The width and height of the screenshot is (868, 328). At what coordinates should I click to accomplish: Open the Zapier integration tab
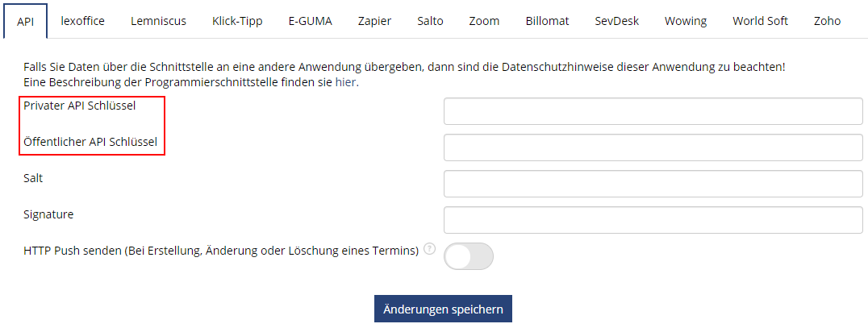point(374,21)
